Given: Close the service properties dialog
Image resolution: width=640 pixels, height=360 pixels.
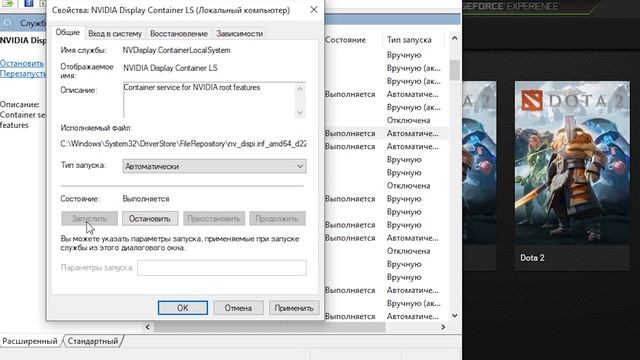Looking at the screenshot, I should point(313,10).
